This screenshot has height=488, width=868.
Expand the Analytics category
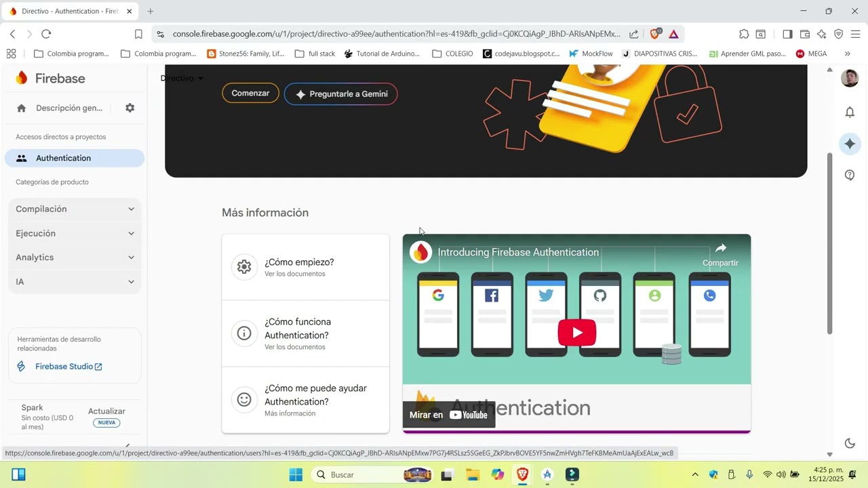(75, 258)
